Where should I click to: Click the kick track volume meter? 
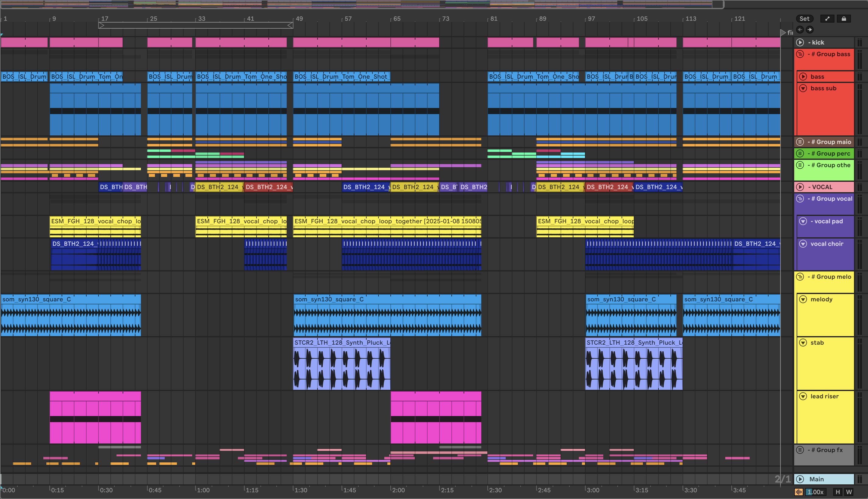point(859,42)
